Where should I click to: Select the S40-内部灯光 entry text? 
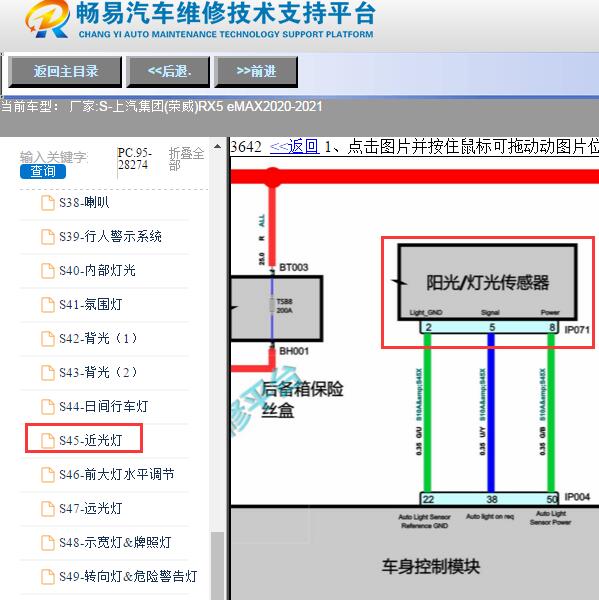(97, 271)
